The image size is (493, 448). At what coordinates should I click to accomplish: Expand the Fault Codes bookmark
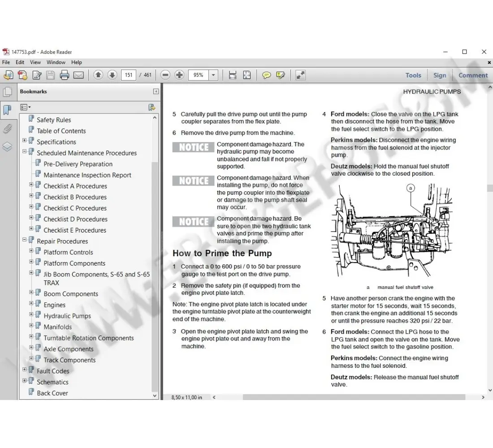point(25,370)
